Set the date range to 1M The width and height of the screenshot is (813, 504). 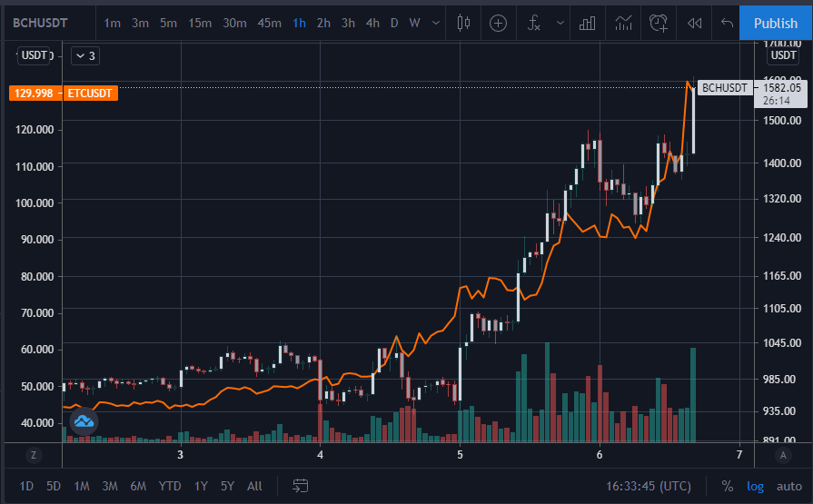(82, 486)
